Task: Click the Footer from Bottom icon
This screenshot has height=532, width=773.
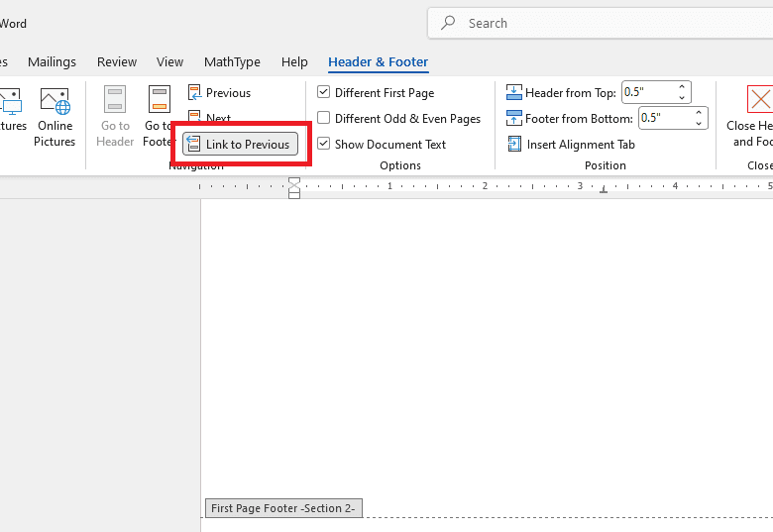Action: pos(513,118)
